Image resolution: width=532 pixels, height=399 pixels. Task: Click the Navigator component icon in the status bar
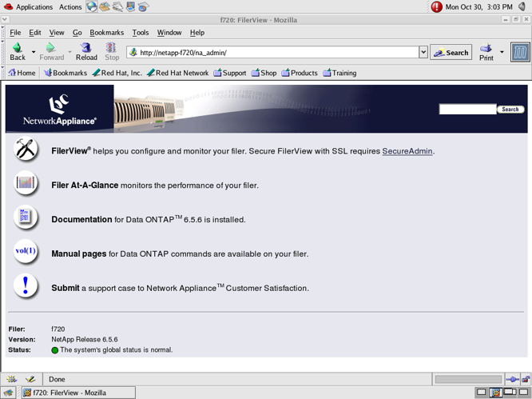11,379
